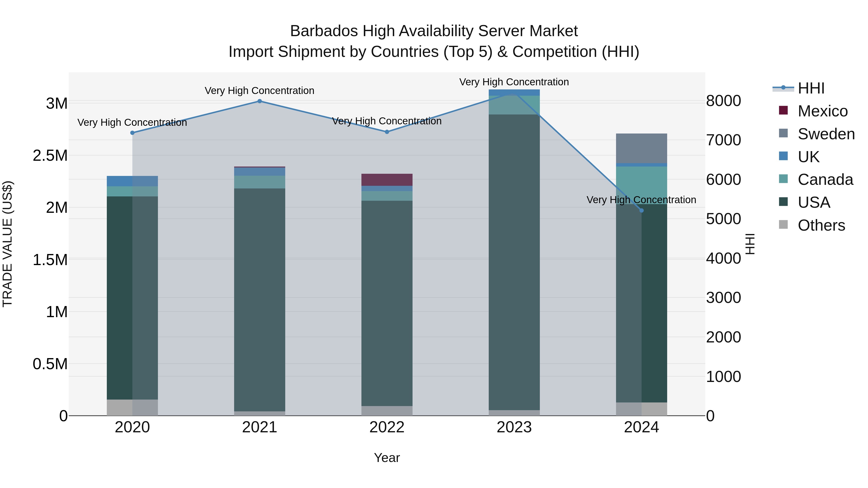Click the Very High Concentration label above 2023
Viewport: 868px width, 488px height.
[x=514, y=82]
